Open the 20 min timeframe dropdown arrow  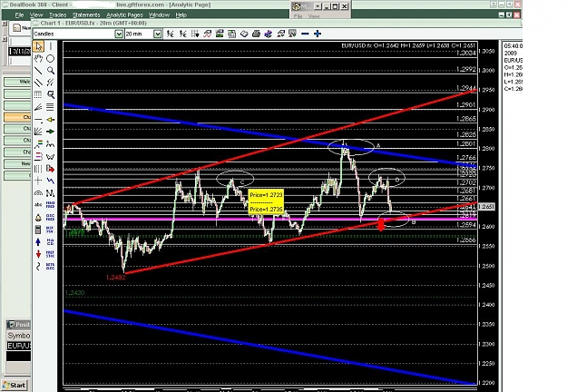pos(157,34)
